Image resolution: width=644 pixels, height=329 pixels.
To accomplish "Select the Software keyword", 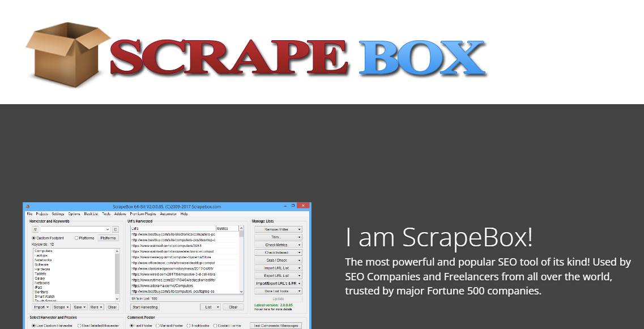I will point(41,264).
